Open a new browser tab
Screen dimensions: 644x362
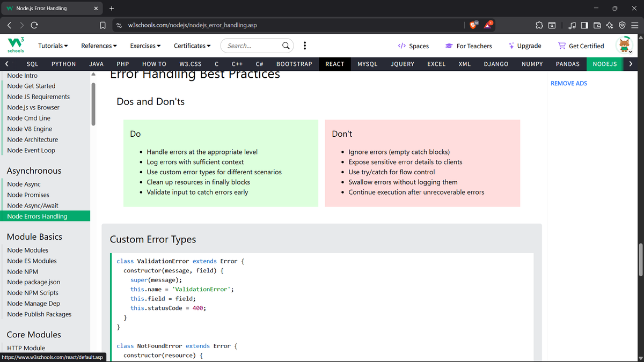[112, 8]
